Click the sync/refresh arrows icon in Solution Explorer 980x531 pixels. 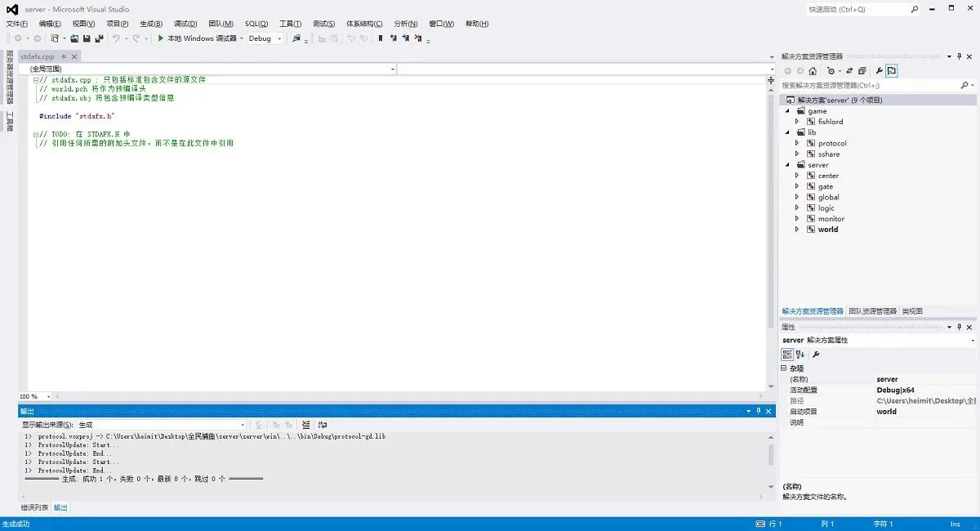tap(849, 71)
